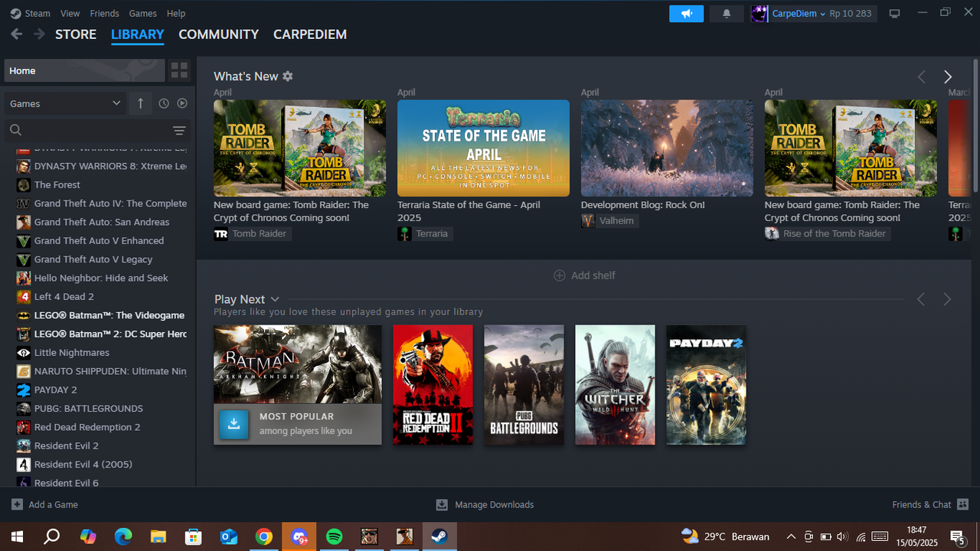Add a new shelf
The width and height of the screenshot is (980, 551).
[x=585, y=275]
